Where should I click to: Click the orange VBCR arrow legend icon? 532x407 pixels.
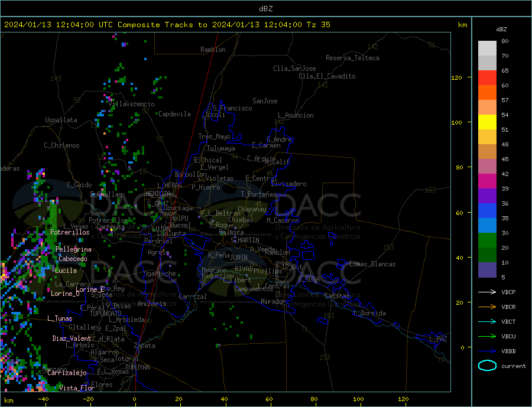tap(487, 307)
